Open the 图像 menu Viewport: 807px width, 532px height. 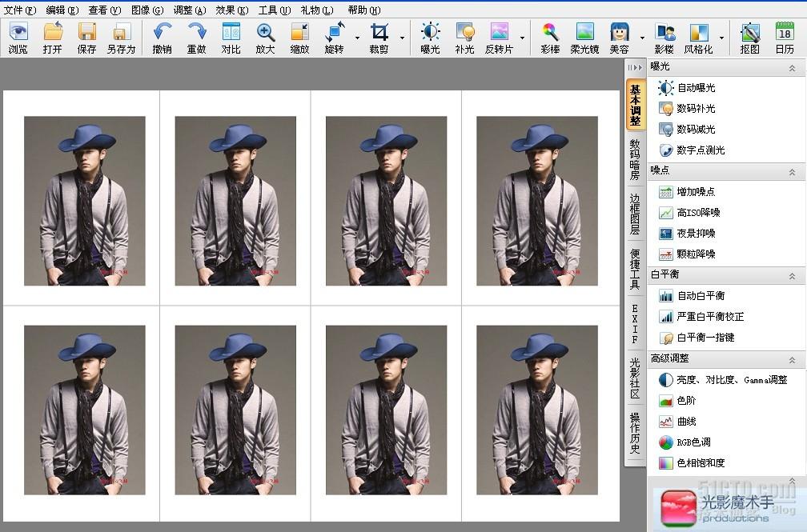tap(147, 10)
